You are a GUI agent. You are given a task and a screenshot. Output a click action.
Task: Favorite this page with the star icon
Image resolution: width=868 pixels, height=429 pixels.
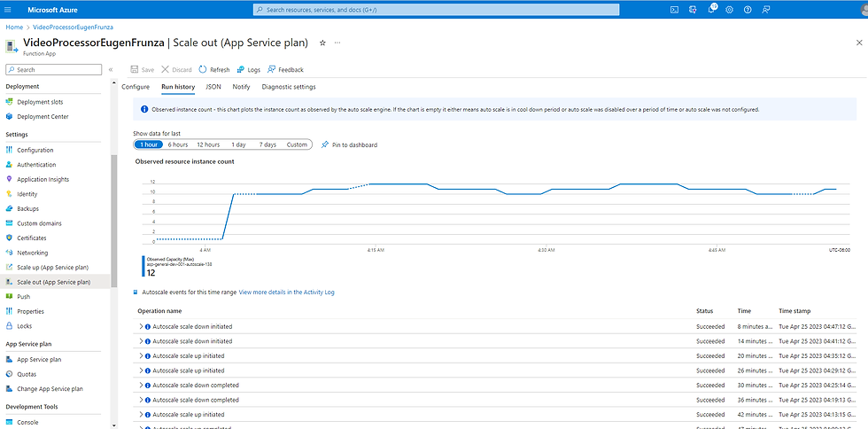(322, 43)
